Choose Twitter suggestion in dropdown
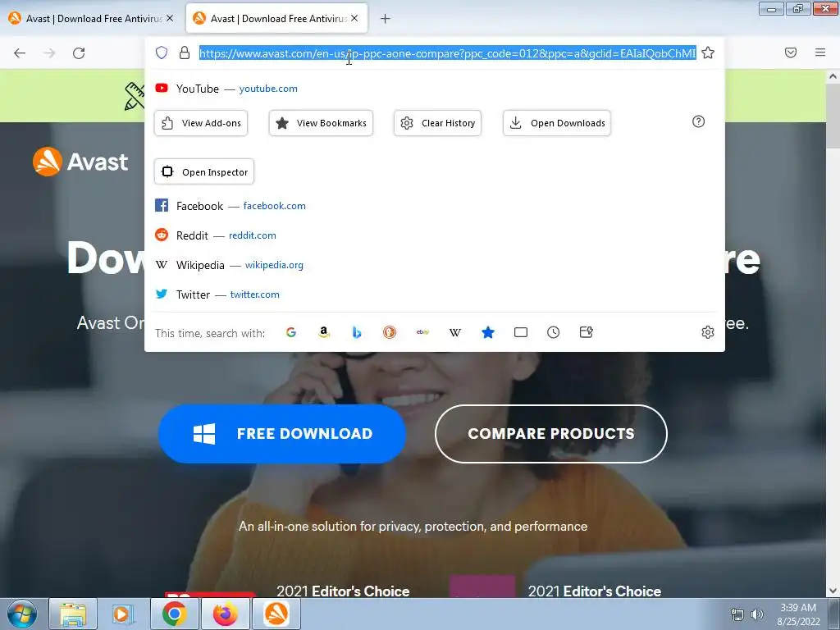The image size is (840, 630). tap(435, 294)
